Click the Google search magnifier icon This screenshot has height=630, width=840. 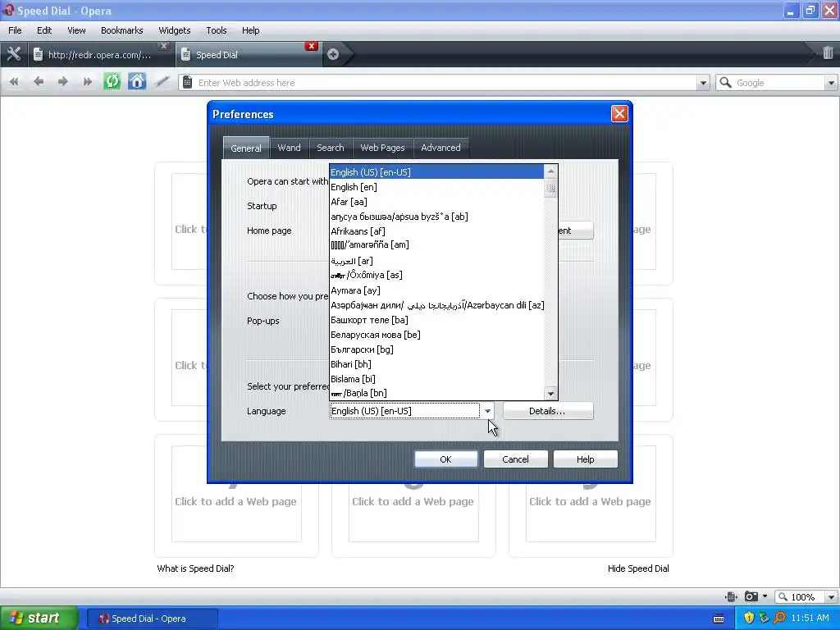pyautogui.click(x=725, y=83)
